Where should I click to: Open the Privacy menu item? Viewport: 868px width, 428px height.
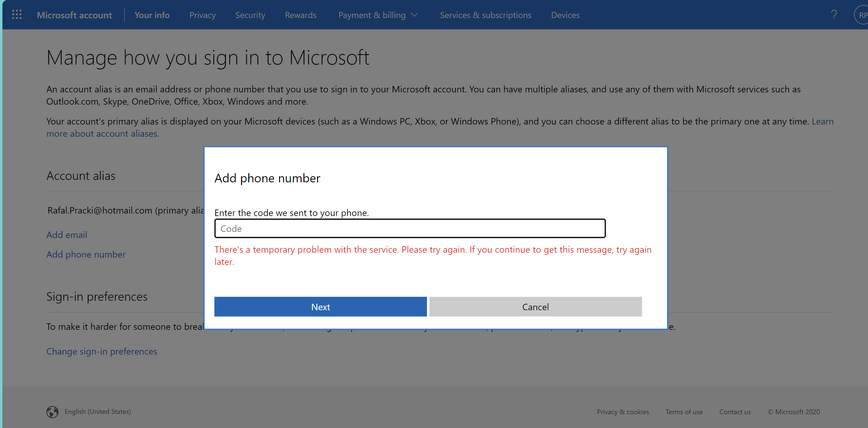202,15
